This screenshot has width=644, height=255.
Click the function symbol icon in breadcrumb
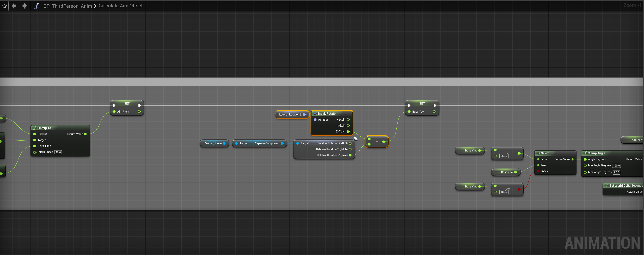37,6
